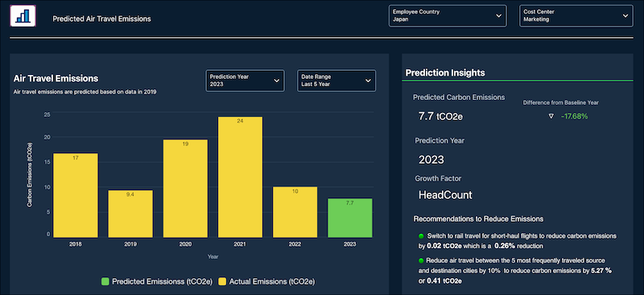Open the Employee Country dropdown
The height and width of the screenshot is (295, 644).
448,16
